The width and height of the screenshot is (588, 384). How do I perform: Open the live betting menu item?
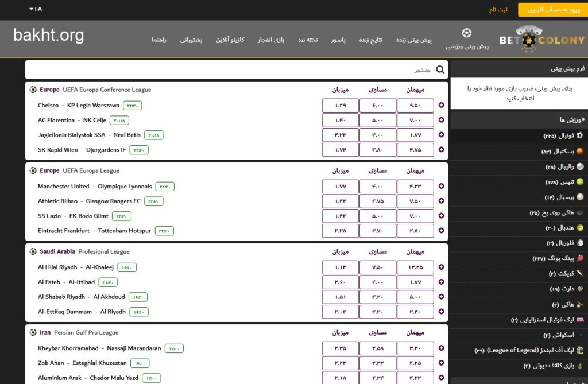[415, 40]
